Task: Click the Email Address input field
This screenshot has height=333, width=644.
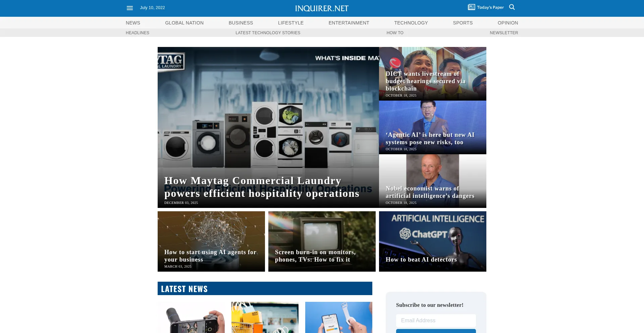Action: click(x=436, y=321)
